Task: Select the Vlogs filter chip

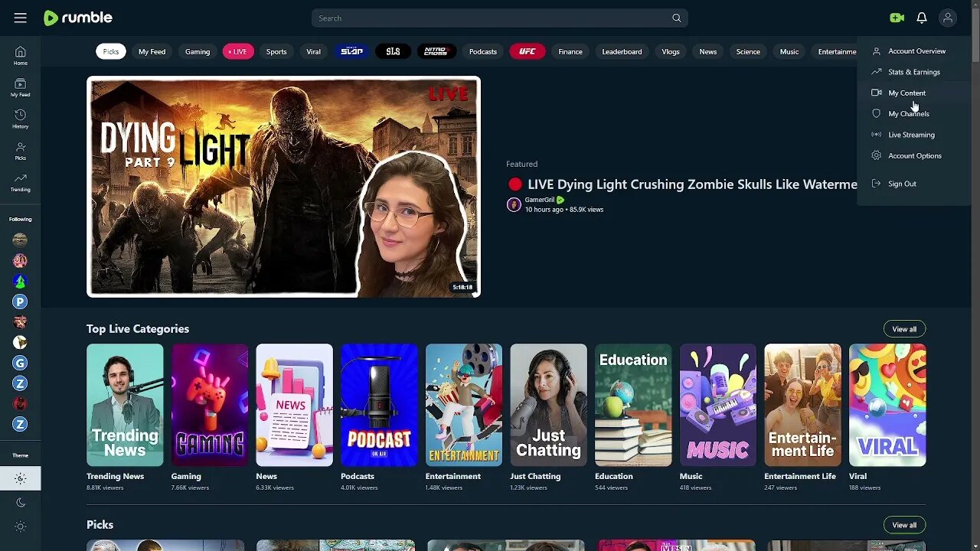Action: (671, 51)
